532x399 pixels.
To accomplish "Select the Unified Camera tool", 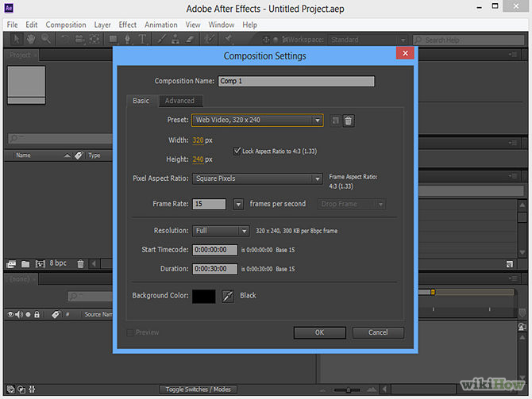I will coord(79,40).
